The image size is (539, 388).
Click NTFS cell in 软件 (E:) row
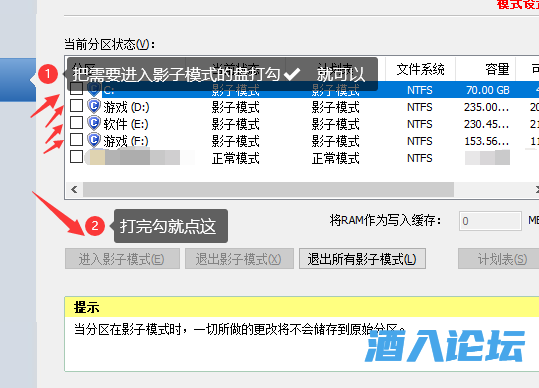[420, 124]
